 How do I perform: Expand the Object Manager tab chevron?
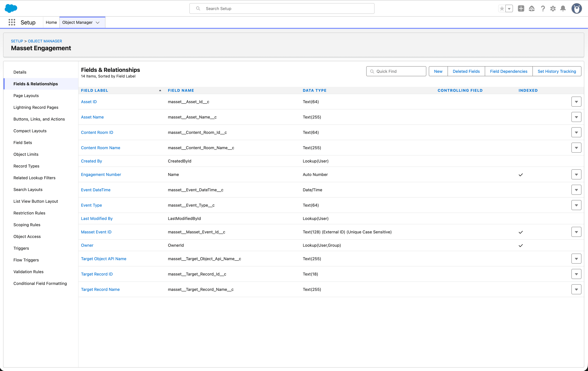(98, 23)
